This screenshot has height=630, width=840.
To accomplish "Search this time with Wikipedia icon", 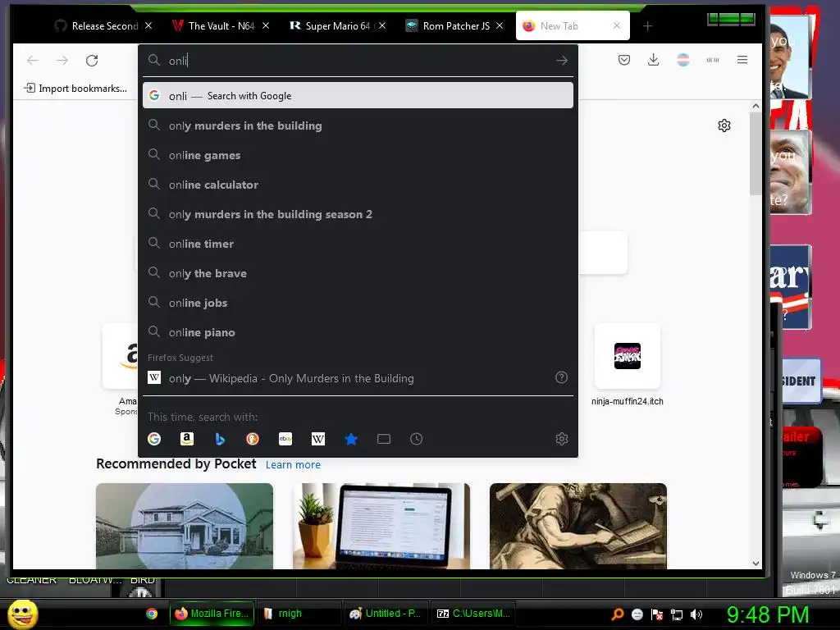I will click(x=318, y=440).
